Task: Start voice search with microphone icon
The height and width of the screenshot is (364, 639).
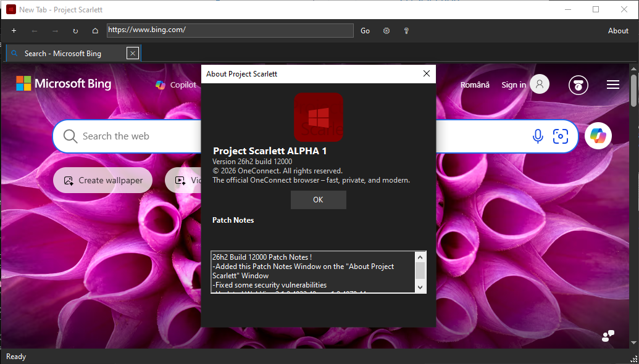Action: (x=538, y=136)
